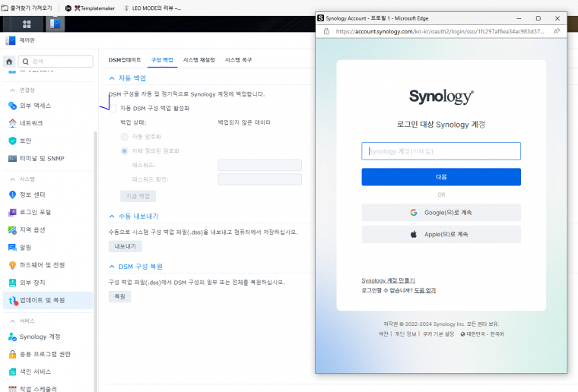
Task: Open 터미널 및 SNMP icon
Action: click(x=12, y=159)
